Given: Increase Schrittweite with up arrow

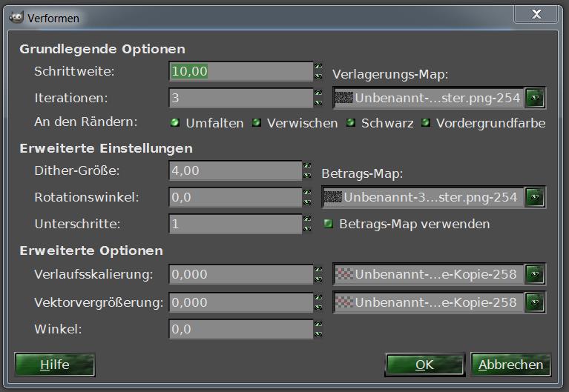Looking at the screenshot, I should (318, 66).
